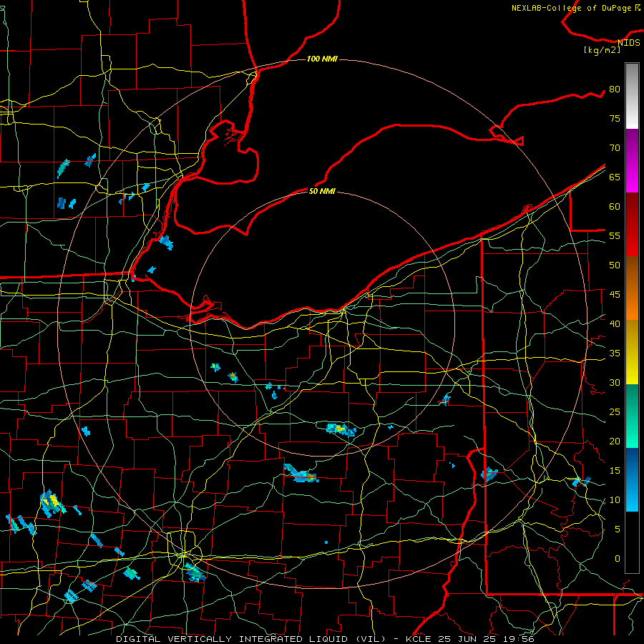Select the blue-cyan segment of the color scale
The image size is (644, 644).
(632, 479)
